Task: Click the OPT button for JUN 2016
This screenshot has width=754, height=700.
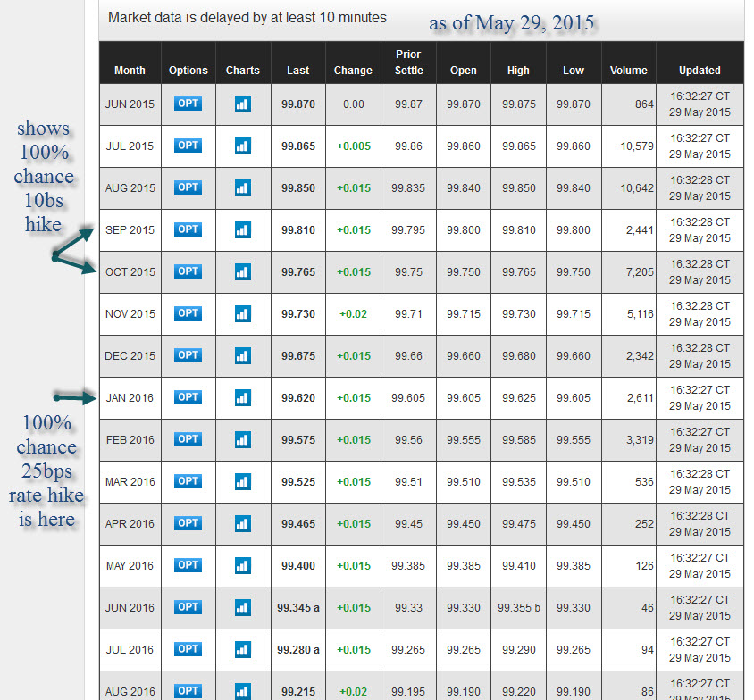Action: point(188,607)
